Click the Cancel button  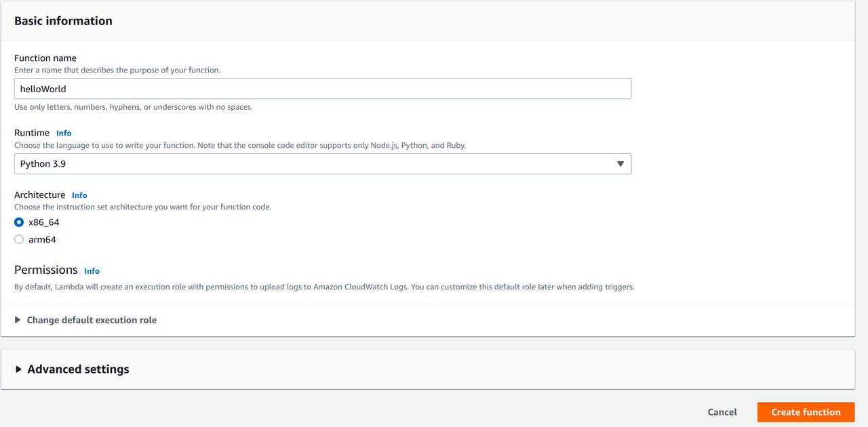point(722,412)
